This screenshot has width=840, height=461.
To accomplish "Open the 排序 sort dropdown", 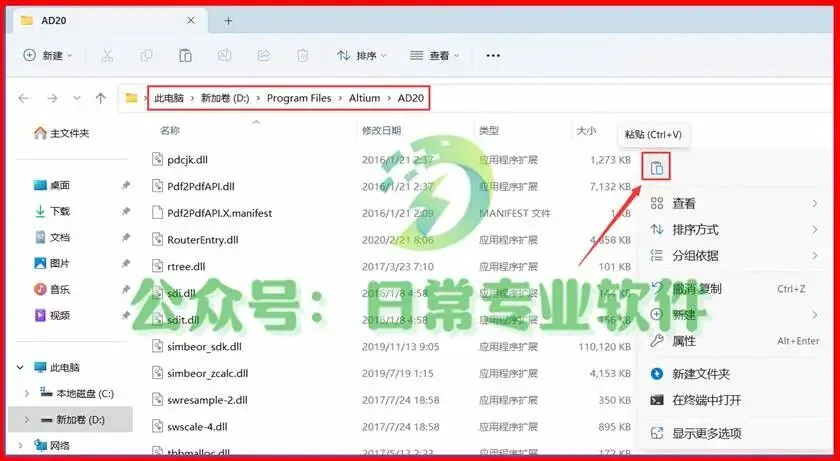I will (x=361, y=55).
